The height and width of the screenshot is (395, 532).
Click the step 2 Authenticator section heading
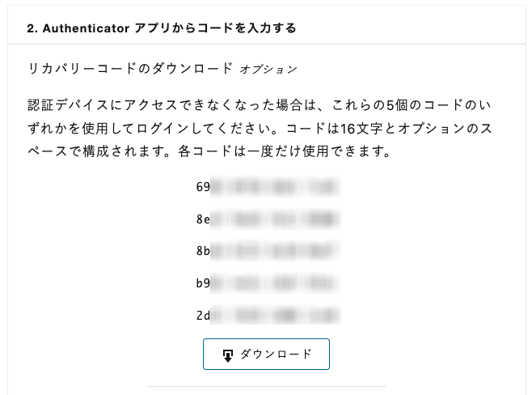[162, 28]
